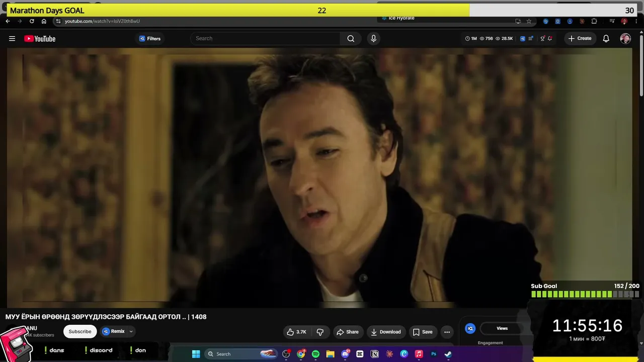This screenshot has width=644, height=362.
Task: Select the youtube.com address bar URL
Action: (102, 21)
